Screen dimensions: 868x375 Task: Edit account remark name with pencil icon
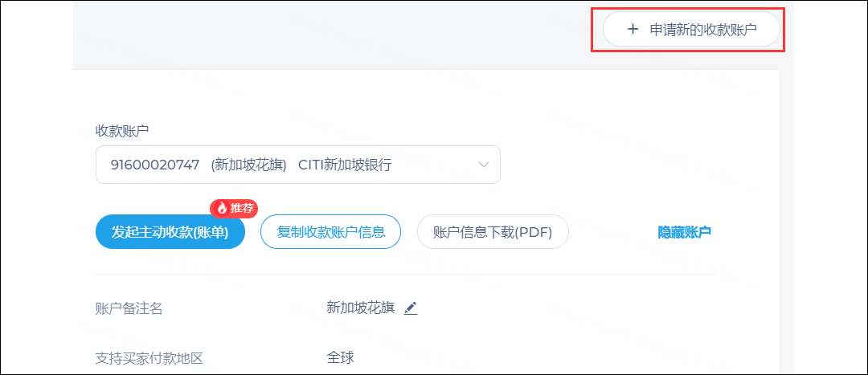coord(410,308)
